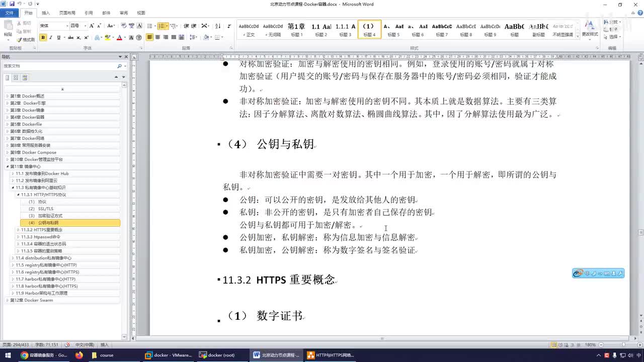The width and height of the screenshot is (644, 362).
Task: Switch to Review (审阅) tab
Action: [x=124, y=13]
